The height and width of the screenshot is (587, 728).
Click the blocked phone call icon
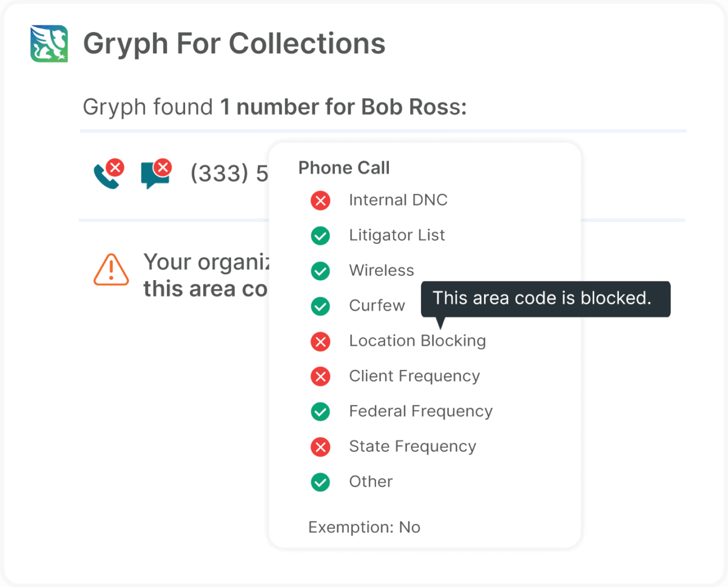pos(108,174)
